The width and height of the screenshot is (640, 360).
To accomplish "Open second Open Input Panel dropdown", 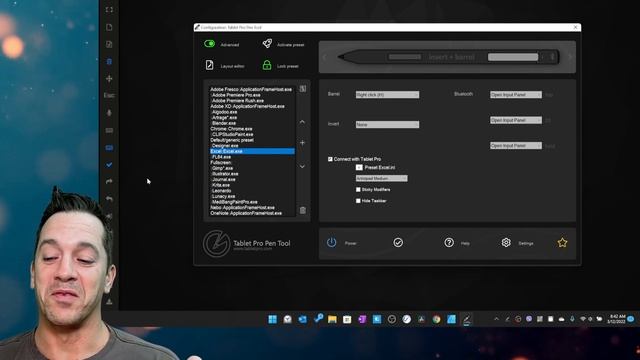I will click(516, 120).
